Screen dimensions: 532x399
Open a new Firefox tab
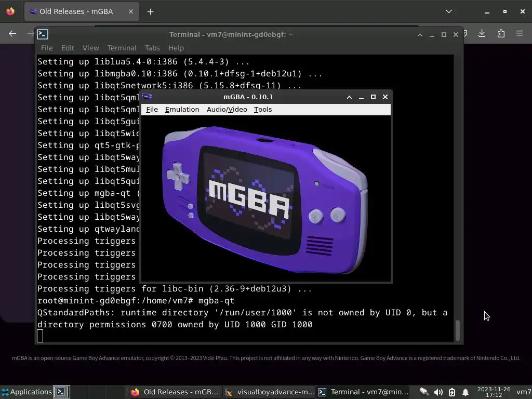pos(150,12)
